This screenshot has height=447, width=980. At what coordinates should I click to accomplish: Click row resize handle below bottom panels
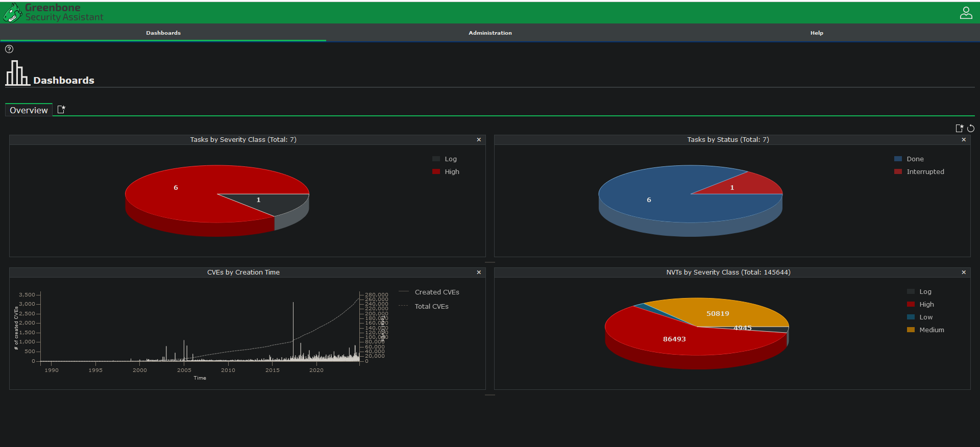490,395
